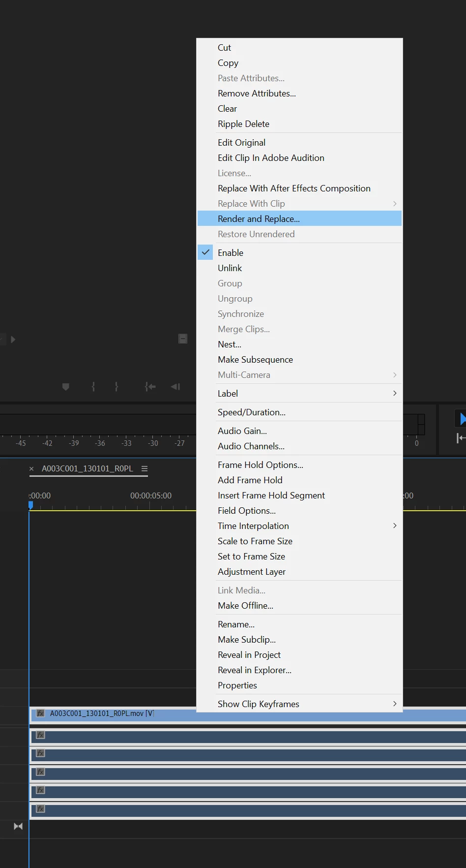Open the A003C001_130101_R0PL sequence panel menu

(145, 469)
